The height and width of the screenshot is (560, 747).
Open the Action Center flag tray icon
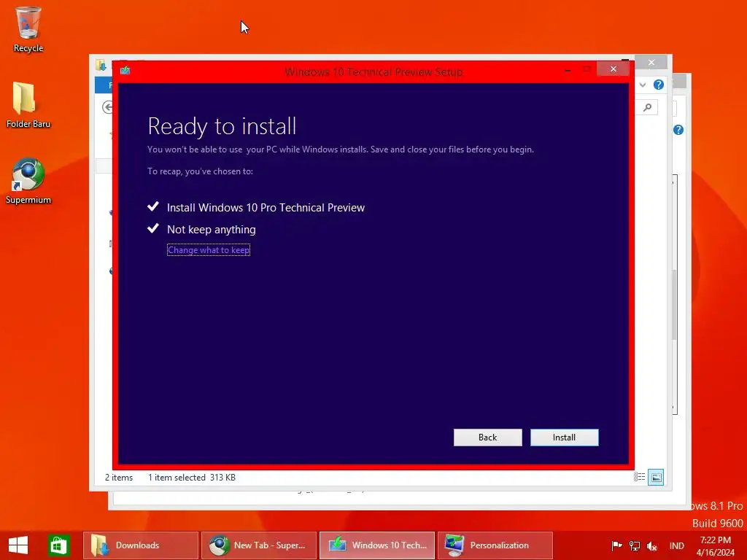coord(616,545)
